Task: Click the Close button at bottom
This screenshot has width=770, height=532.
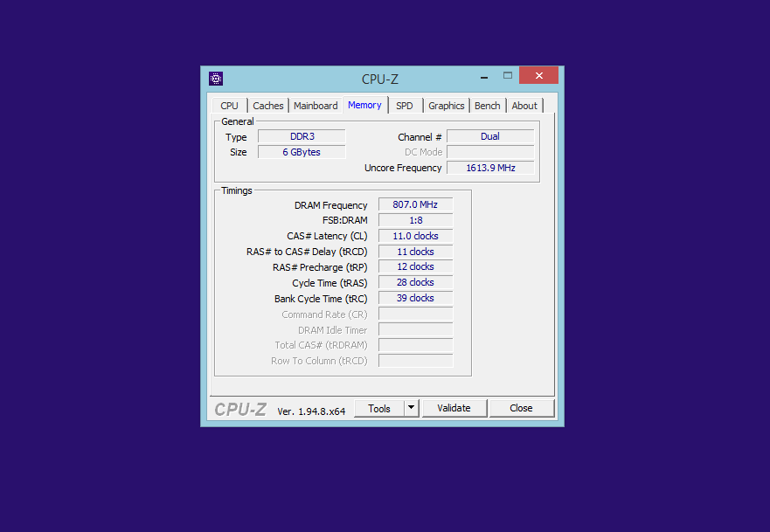Action: tap(522, 408)
